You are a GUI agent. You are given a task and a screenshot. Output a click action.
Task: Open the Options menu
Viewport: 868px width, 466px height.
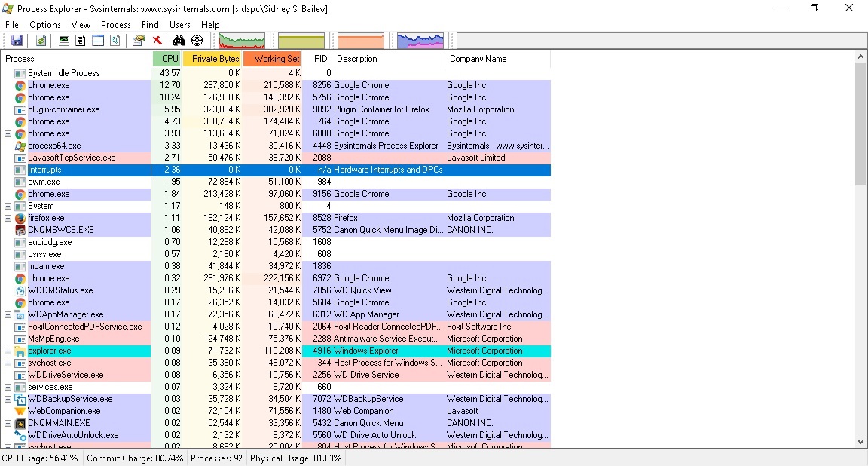click(45, 25)
